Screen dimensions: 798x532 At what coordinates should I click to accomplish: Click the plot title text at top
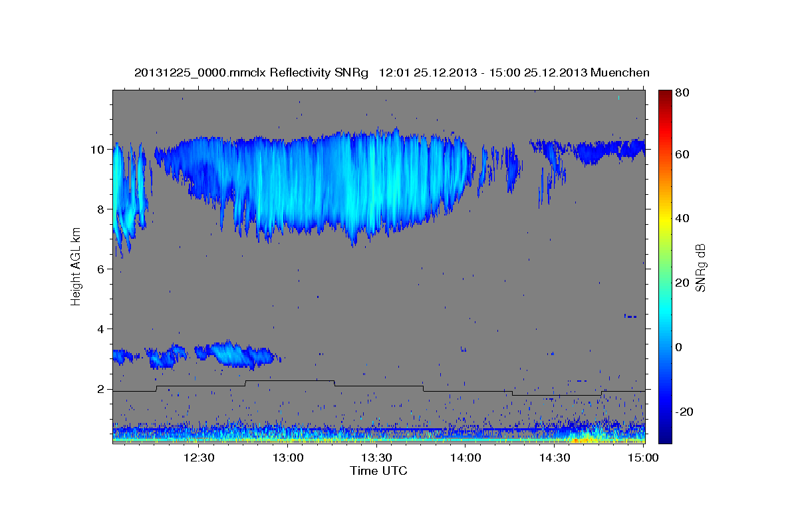[392, 72]
